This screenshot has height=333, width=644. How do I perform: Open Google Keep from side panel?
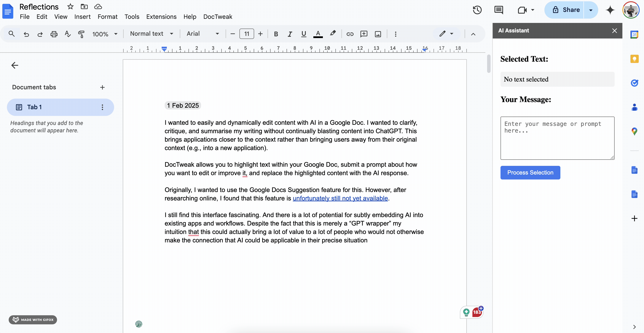click(634, 59)
